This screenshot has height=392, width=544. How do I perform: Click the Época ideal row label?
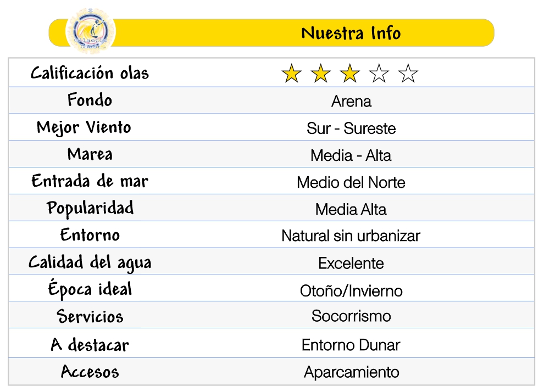(x=90, y=289)
